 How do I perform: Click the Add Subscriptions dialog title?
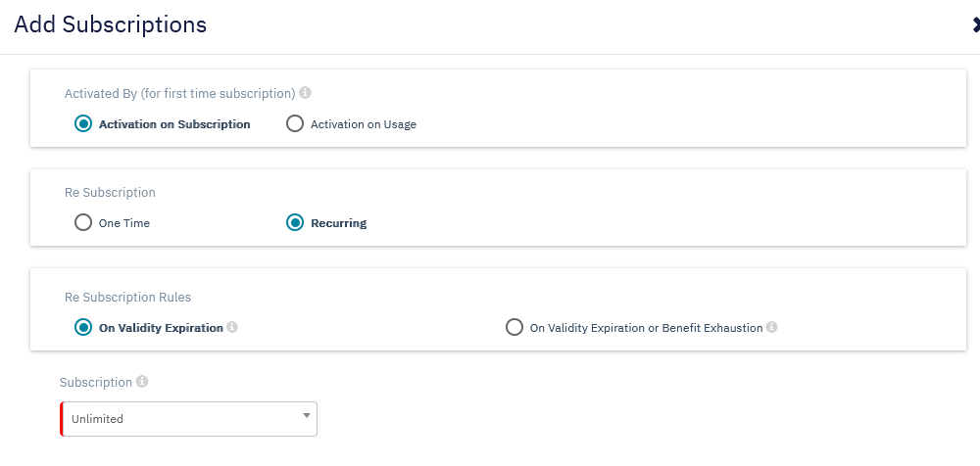[110, 25]
